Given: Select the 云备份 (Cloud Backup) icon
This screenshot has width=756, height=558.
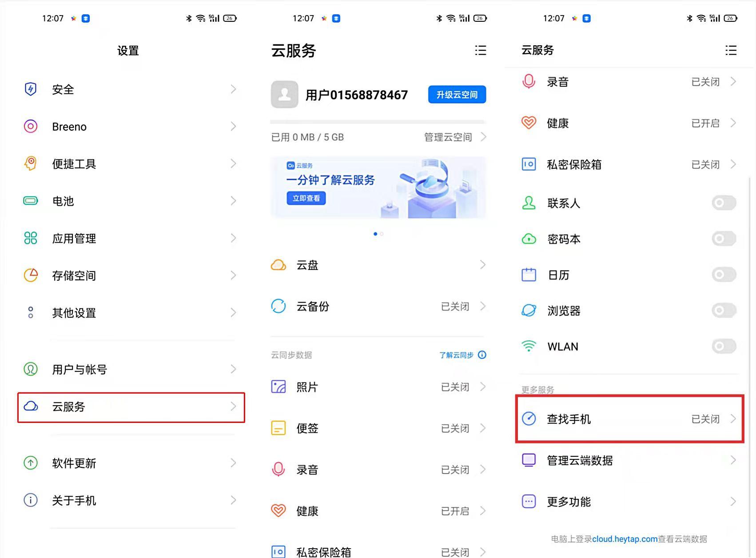Looking at the screenshot, I should pos(279,306).
